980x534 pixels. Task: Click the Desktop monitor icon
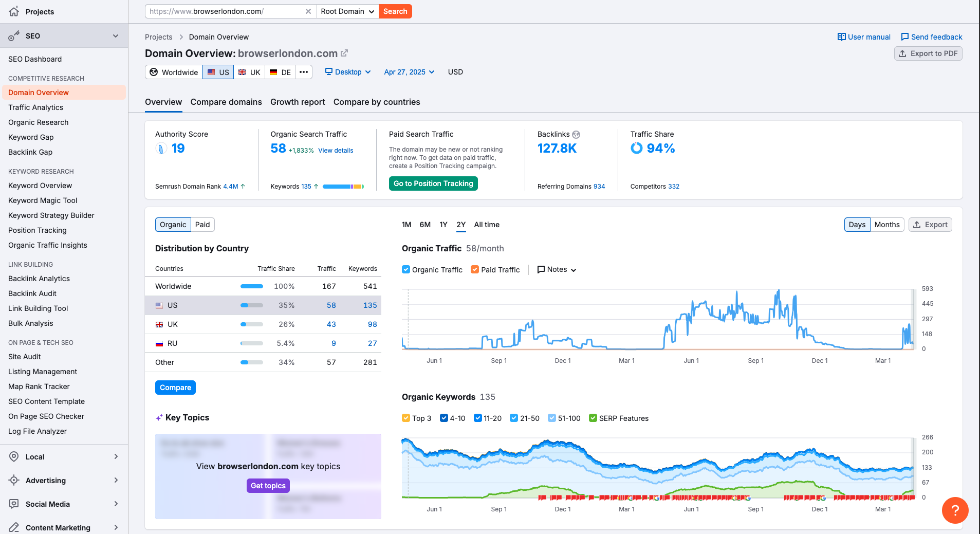click(x=329, y=71)
